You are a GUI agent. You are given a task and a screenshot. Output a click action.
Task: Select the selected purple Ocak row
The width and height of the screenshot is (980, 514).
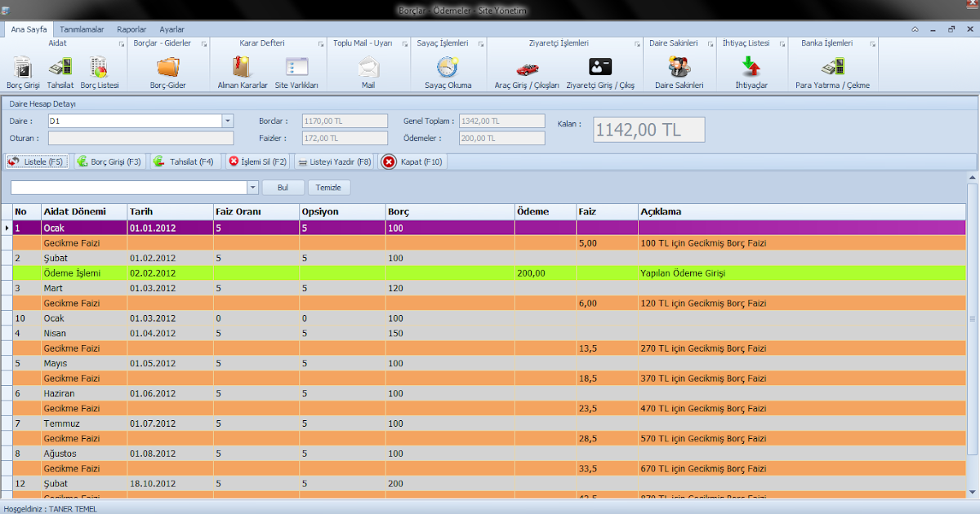[x=488, y=228]
